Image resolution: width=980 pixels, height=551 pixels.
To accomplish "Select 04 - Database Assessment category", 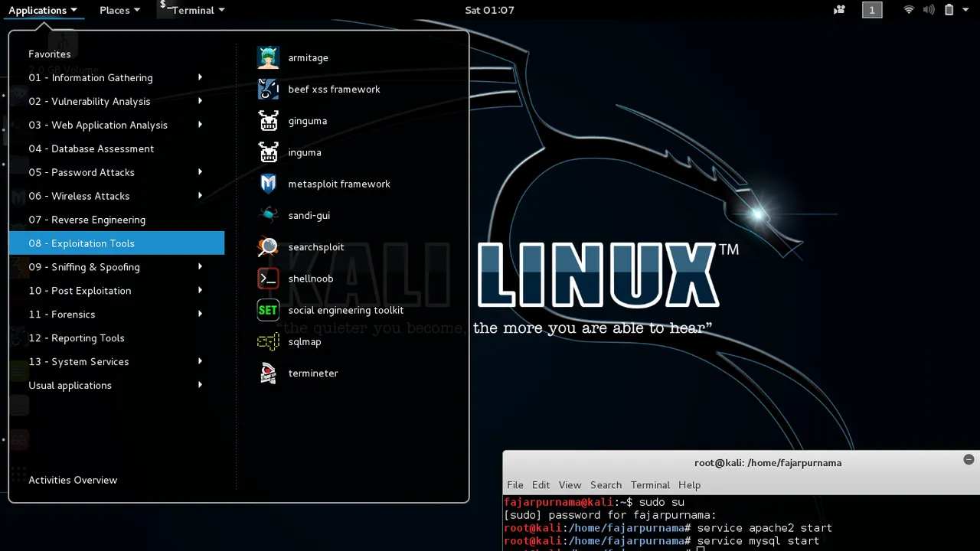I will click(x=116, y=148).
